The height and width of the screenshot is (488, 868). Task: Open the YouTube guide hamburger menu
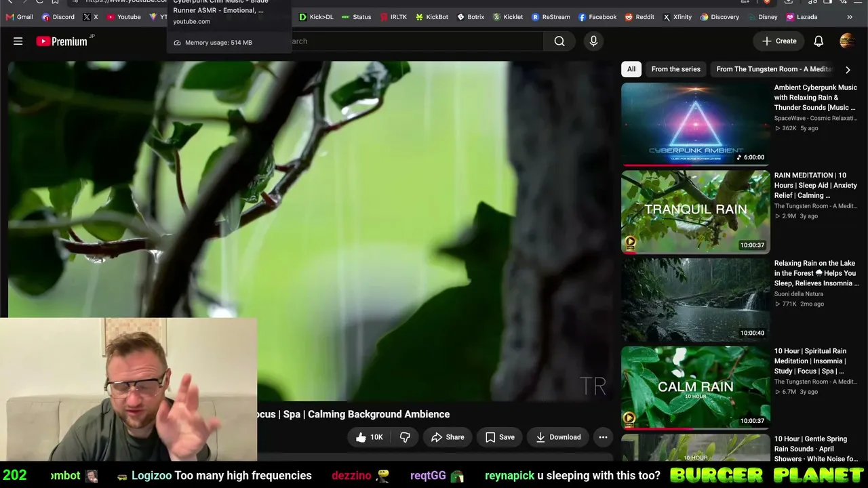point(18,41)
